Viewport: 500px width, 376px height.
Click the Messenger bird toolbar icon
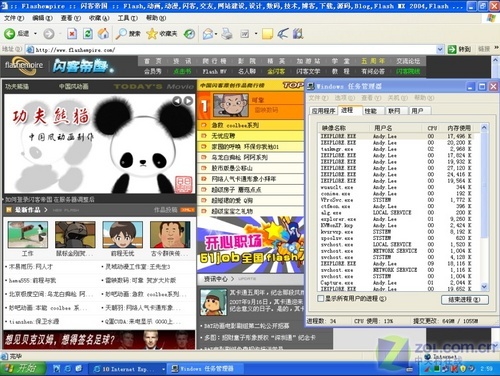pos(283,33)
